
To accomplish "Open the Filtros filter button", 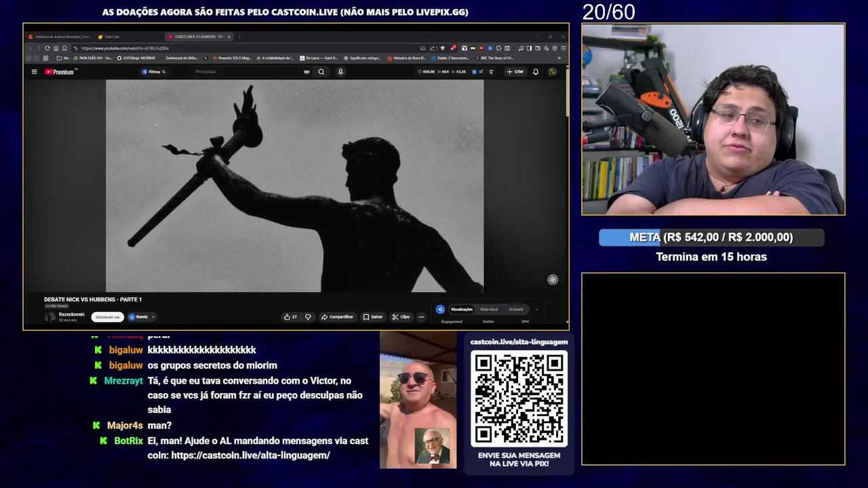I will pos(154,72).
